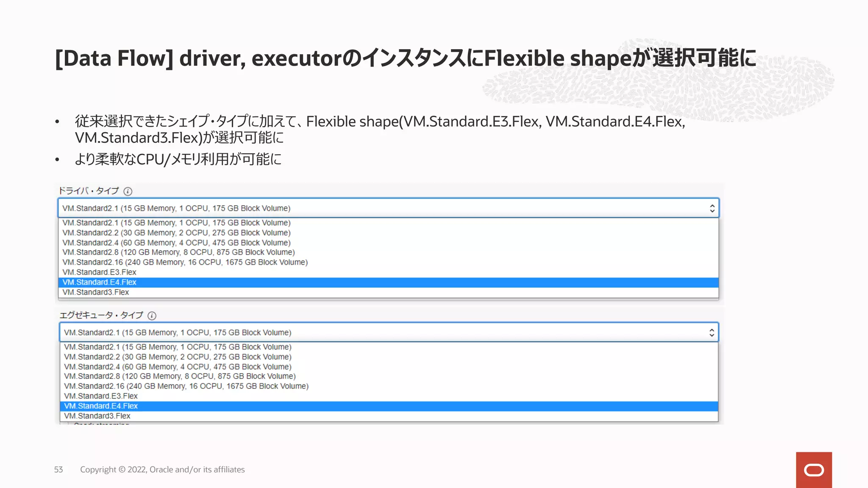Click the エグゼキュータ・タイプ label text

101,315
